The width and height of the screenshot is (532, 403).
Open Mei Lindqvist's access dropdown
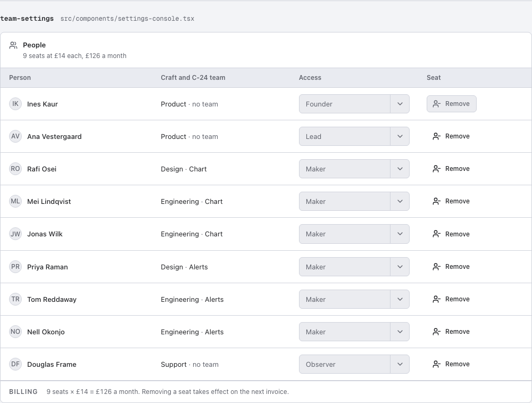point(354,201)
